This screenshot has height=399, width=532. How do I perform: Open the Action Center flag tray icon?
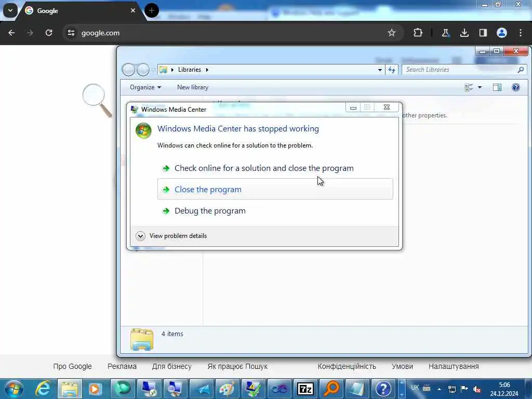[464, 389]
